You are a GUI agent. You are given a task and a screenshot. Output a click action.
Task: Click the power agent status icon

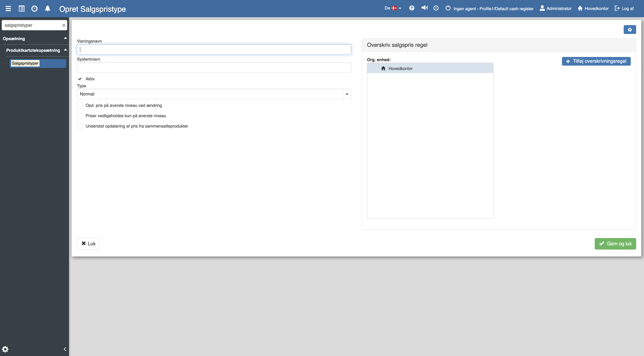[x=448, y=8]
